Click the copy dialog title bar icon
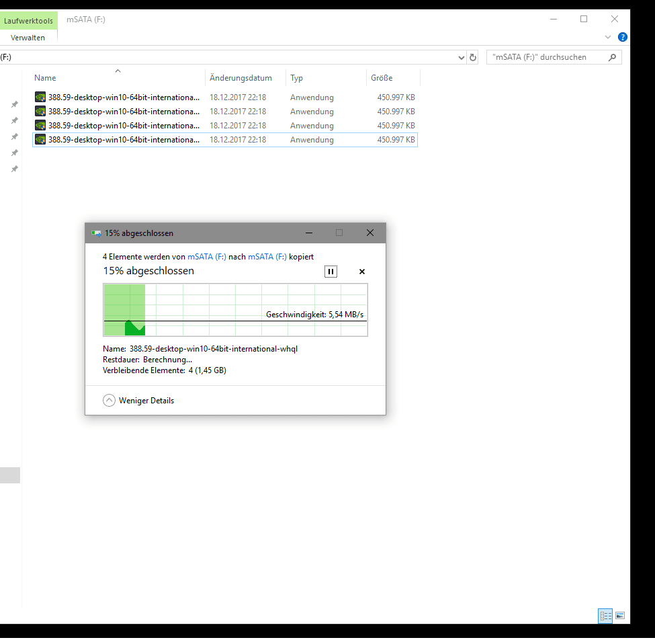This screenshot has height=644, width=655. tap(96, 233)
